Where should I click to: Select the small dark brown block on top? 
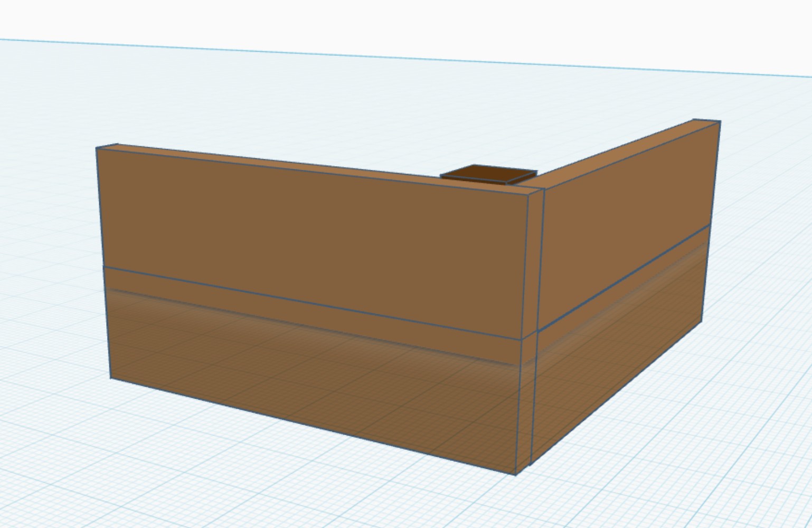pos(487,172)
